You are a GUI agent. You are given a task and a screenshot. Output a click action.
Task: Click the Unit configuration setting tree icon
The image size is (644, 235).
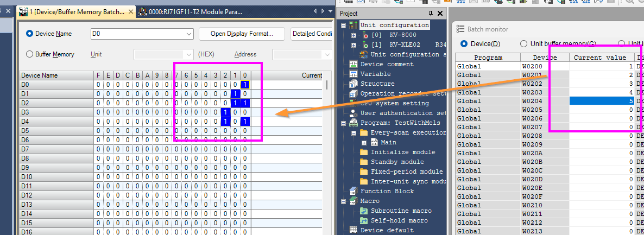pyautogui.click(x=364, y=54)
